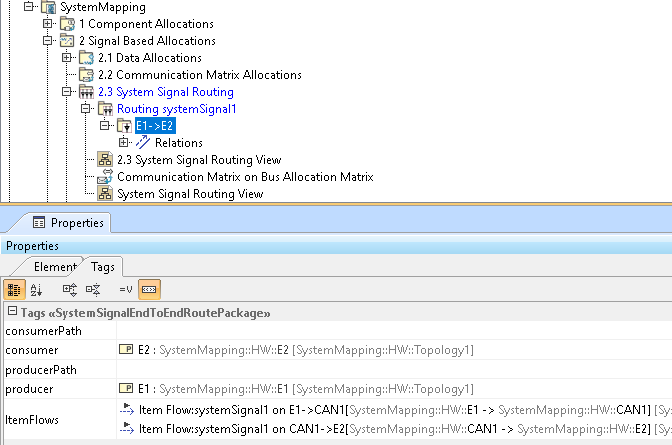Click the empty consumerPath value field
This screenshot has height=445, width=672.
pos(394,331)
